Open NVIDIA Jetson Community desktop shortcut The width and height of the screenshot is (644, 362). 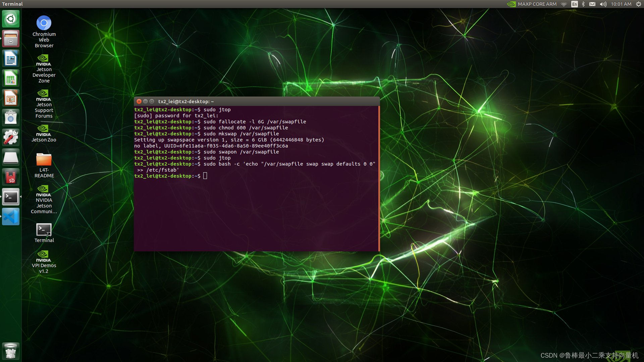[x=44, y=199]
